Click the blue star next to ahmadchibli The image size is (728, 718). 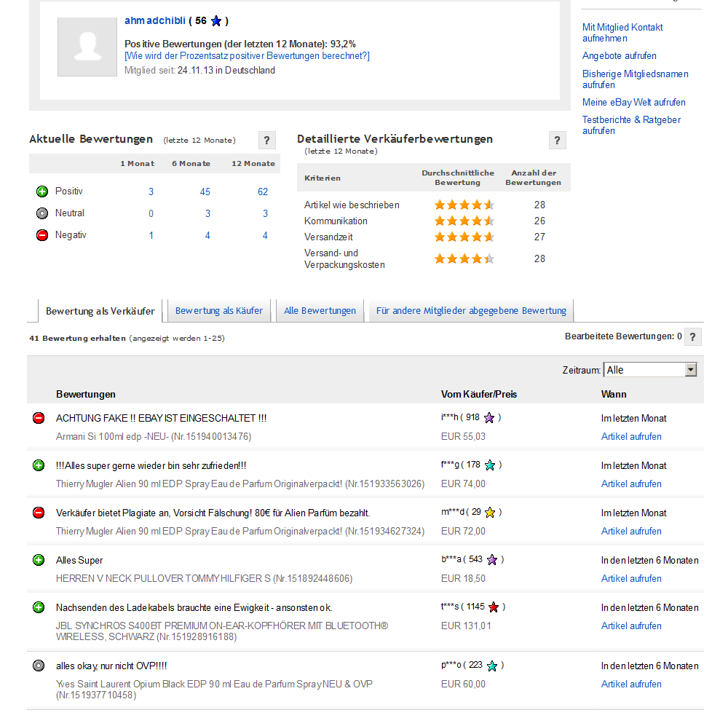tap(215, 21)
